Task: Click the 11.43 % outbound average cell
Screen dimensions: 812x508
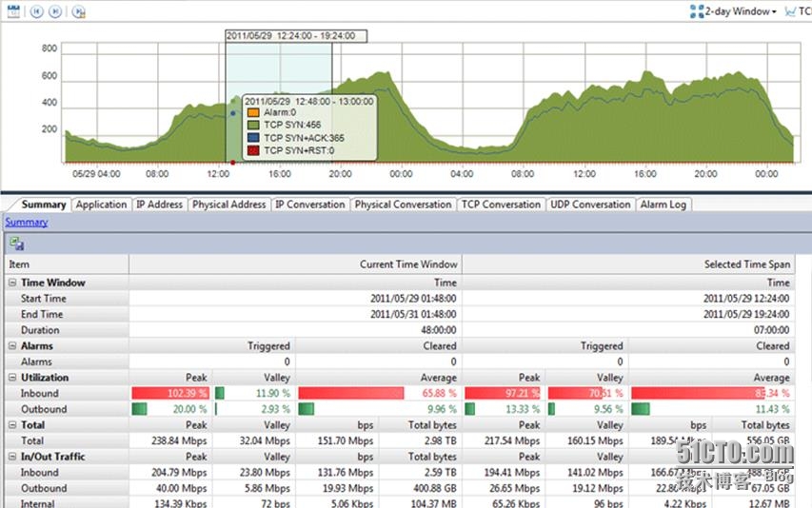Action: (x=711, y=409)
